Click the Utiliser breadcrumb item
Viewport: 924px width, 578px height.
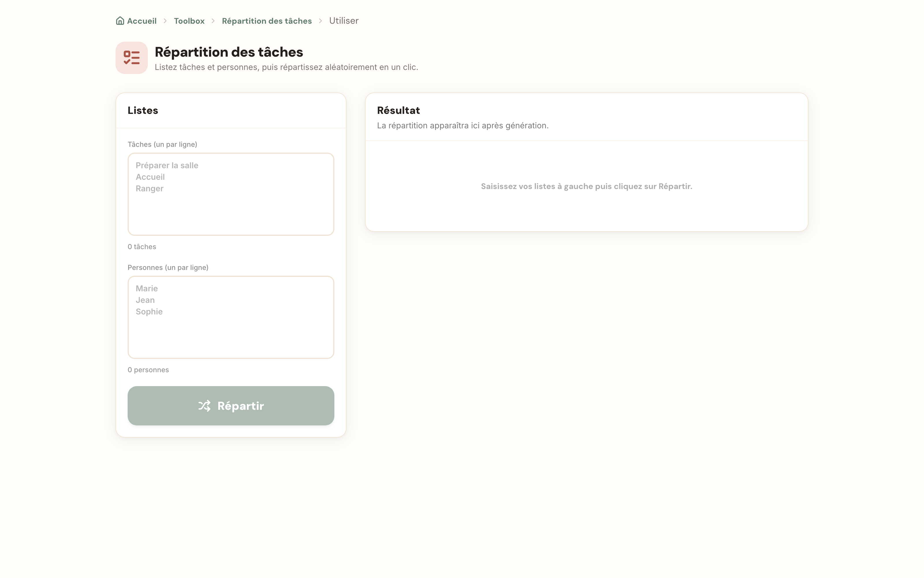click(344, 21)
